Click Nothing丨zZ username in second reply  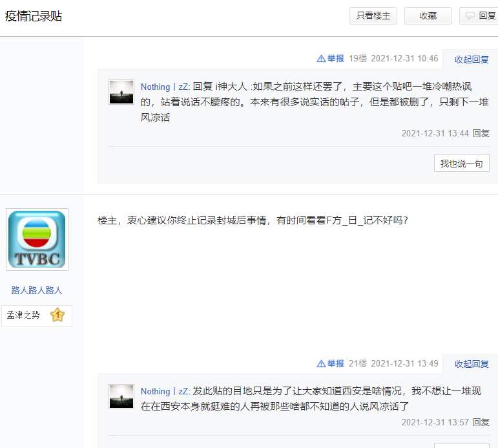pos(165,391)
